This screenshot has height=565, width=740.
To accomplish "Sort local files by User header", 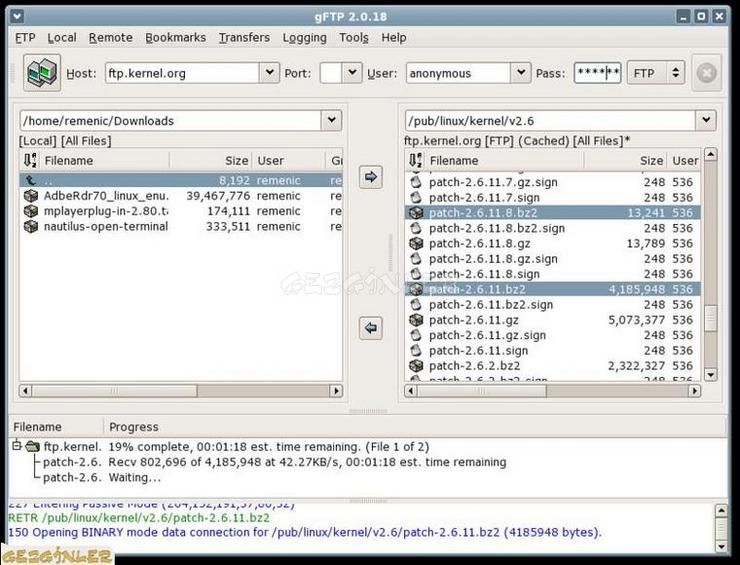I will click(x=289, y=160).
